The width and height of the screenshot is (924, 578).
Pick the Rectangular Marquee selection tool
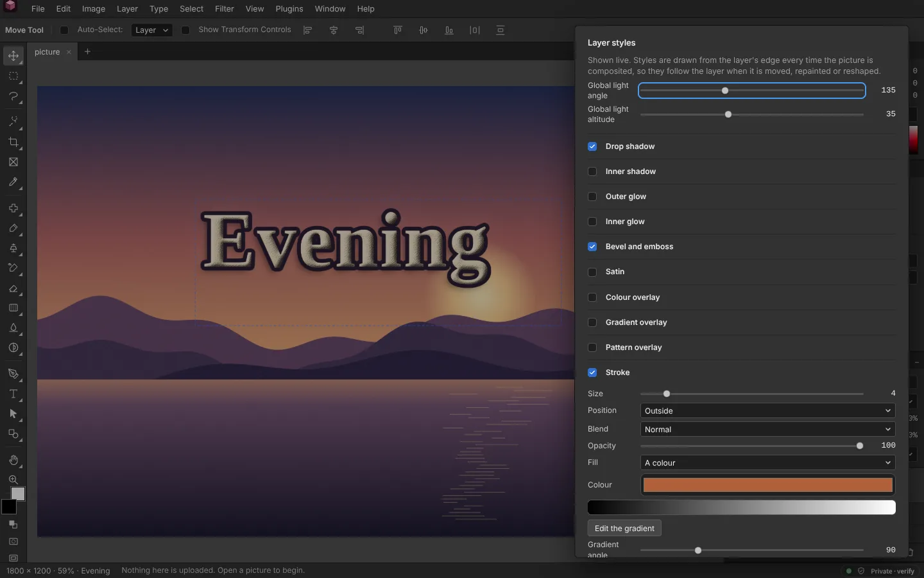click(x=13, y=76)
